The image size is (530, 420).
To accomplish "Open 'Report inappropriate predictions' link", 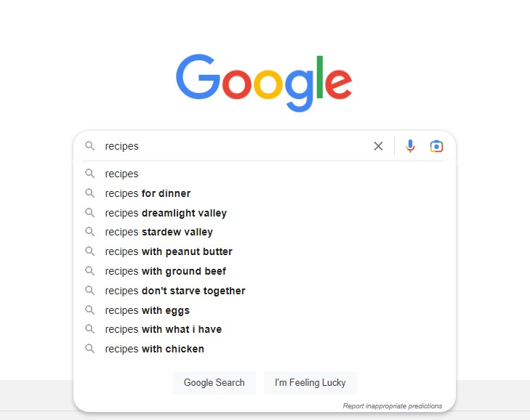I will coord(392,406).
